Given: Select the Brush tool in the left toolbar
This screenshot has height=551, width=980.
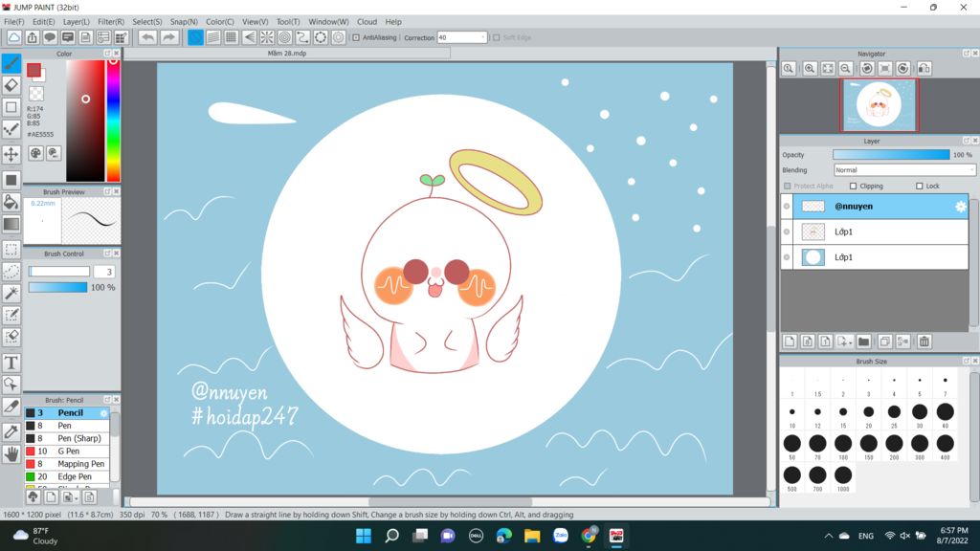Looking at the screenshot, I should coord(11,63).
